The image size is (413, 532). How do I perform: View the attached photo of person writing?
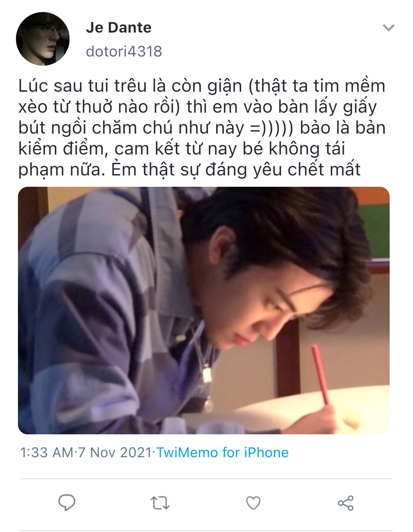[x=204, y=310]
